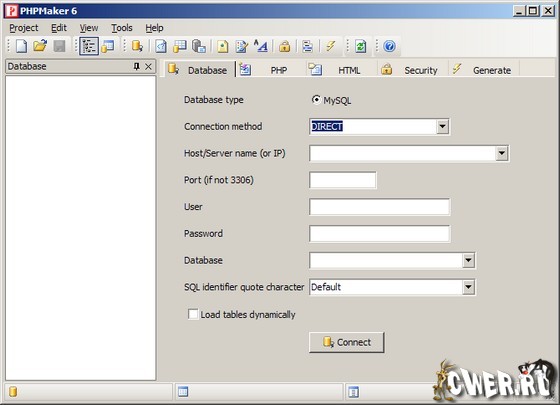This screenshot has width=560, height=405.
Task: Click the Default quote character value
Action: tap(326, 287)
